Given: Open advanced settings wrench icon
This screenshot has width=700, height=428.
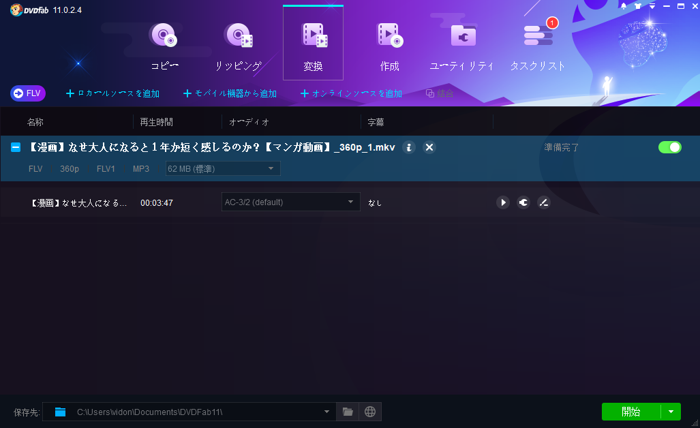Looking at the screenshot, I should pos(523,203).
